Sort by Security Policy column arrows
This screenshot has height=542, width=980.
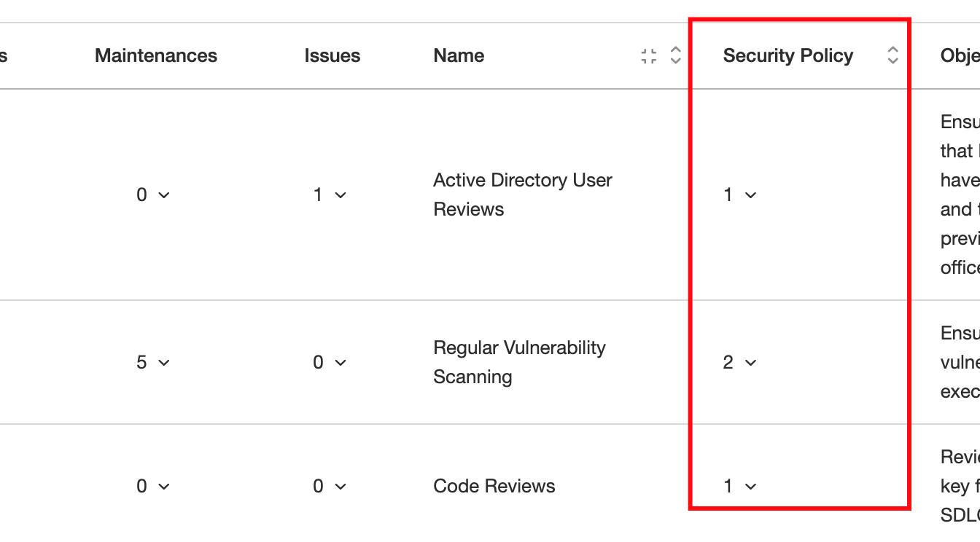pos(892,55)
